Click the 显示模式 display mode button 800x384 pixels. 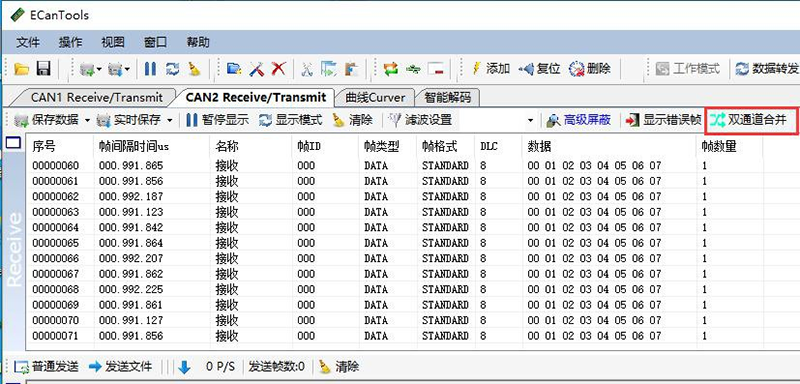(x=291, y=120)
